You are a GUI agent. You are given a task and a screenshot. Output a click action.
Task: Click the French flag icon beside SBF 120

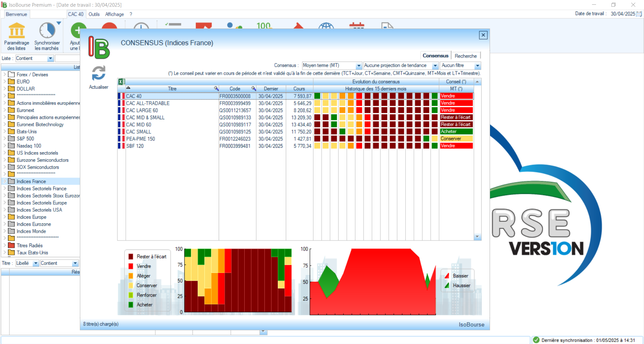click(x=121, y=146)
